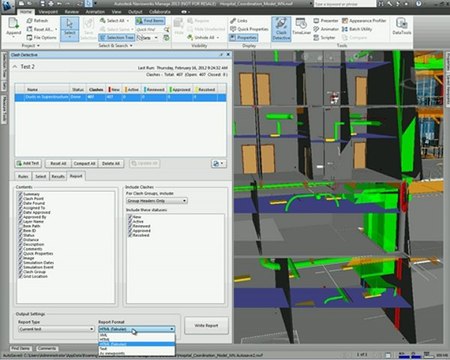Toggle the Selection Tree panel
Image resolution: width=450 pixels, height=360 pixels.
click(116, 38)
